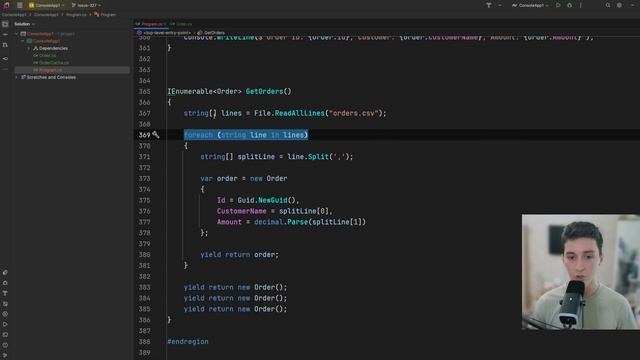Screen dimensions: 640x360
Task: Open the Run tool window play icon
Action: pyautogui.click(x=5, y=324)
